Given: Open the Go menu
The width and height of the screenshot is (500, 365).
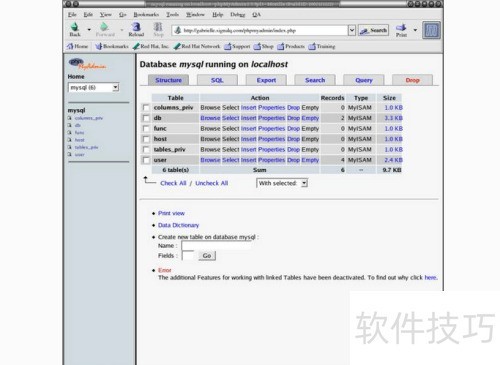Looking at the screenshot, I should click(123, 15).
